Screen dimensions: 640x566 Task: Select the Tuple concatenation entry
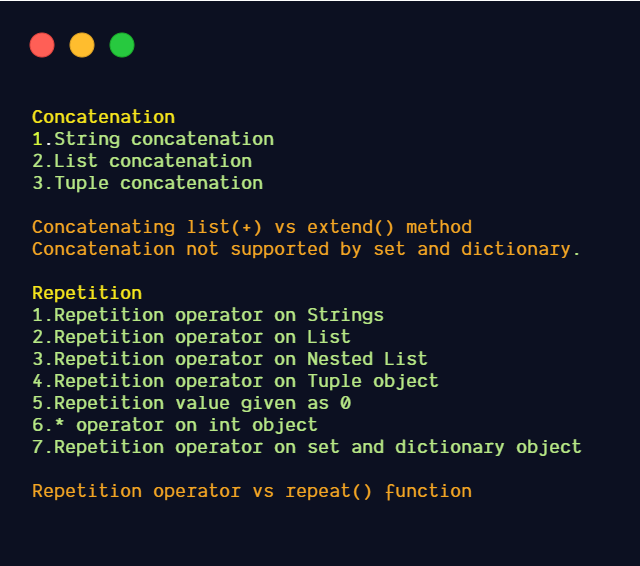click(148, 183)
